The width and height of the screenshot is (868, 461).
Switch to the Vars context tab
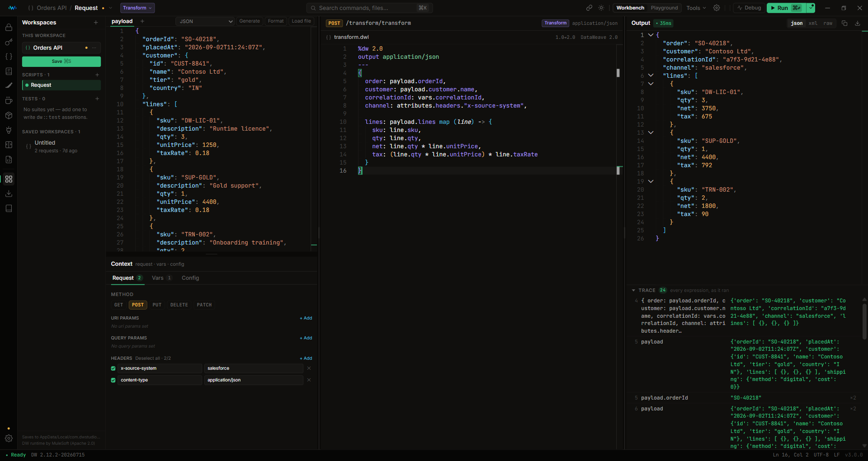[x=161, y=278]
